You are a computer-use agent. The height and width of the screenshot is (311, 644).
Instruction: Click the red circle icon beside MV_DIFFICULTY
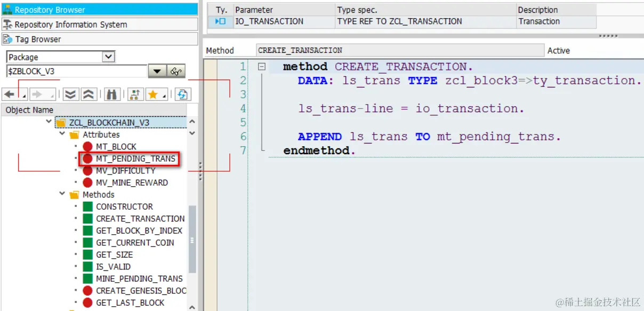[x=87, y=171]
